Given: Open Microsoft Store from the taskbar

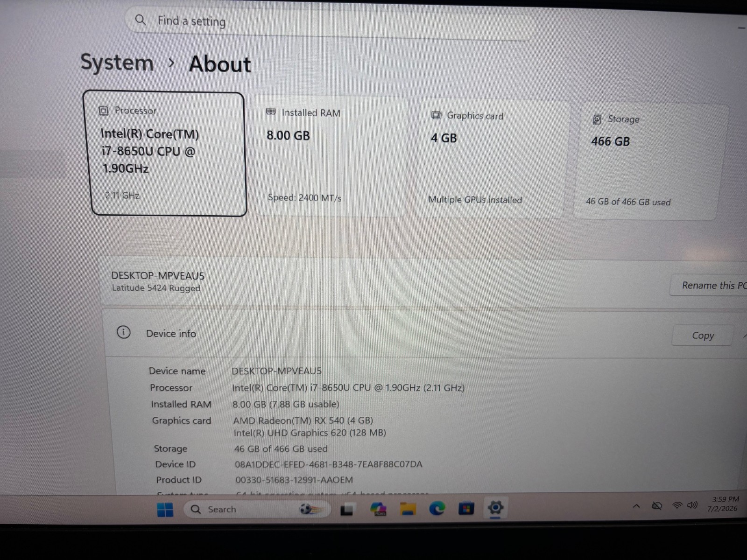Looking at the screenshot, I should 466,508.
